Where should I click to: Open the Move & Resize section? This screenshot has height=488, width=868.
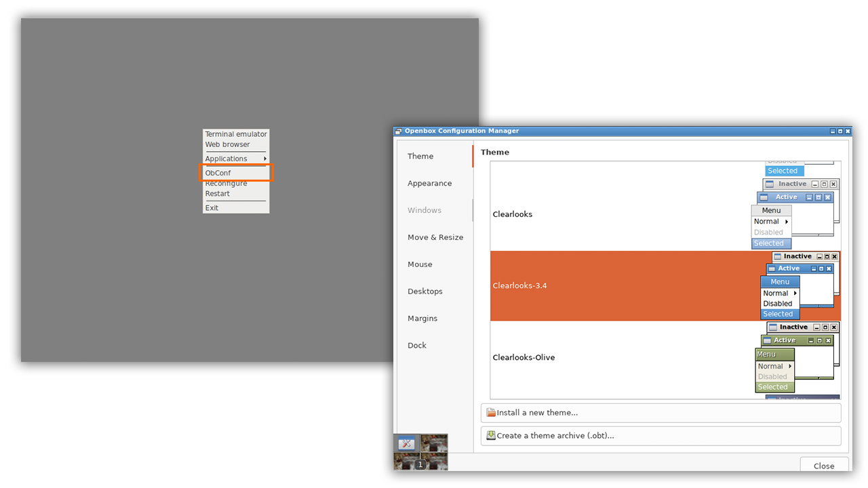point(435,237)
